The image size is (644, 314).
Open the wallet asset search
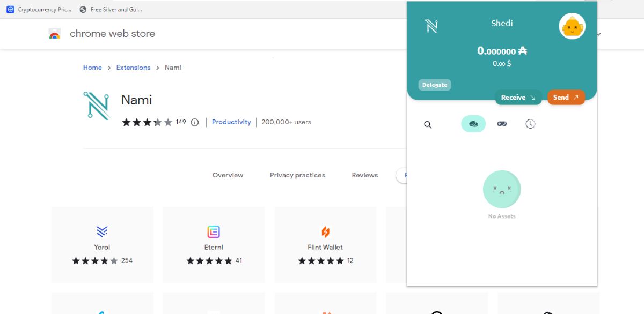(428, 124)
